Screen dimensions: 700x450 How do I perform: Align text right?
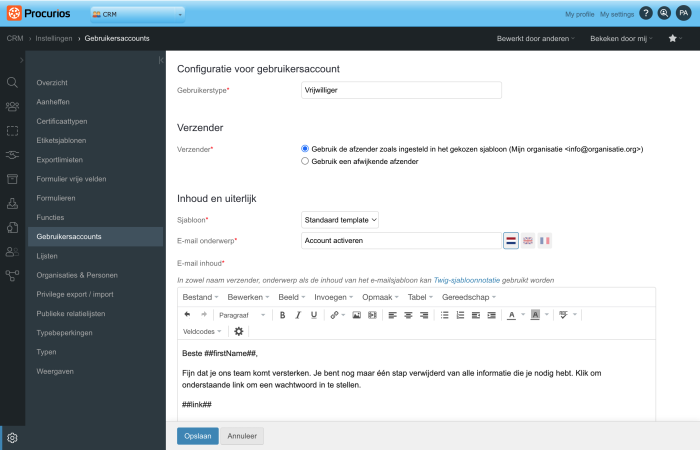point(424,315)
